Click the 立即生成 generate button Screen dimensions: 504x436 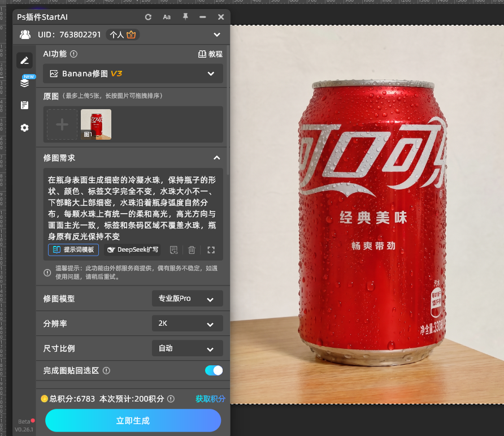point(133,421)
